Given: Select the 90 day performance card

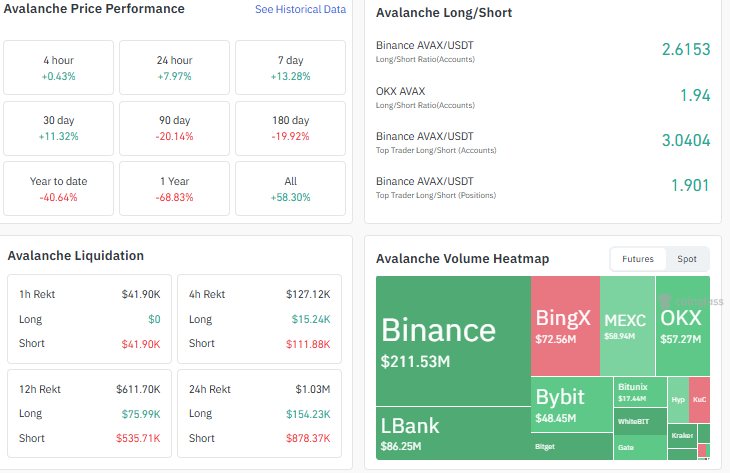Looking at the screenshot, I should pyautogui.click(x=175, y=128).
